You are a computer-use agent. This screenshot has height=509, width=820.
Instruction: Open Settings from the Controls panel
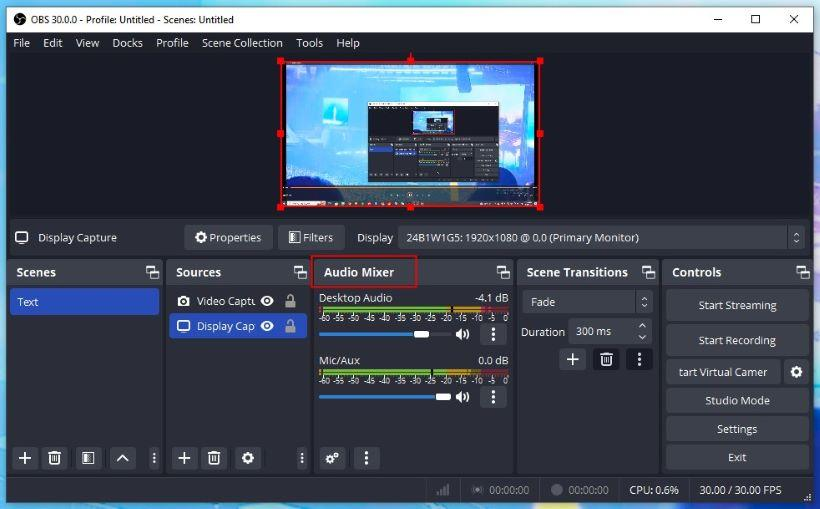tap(737, 429)
